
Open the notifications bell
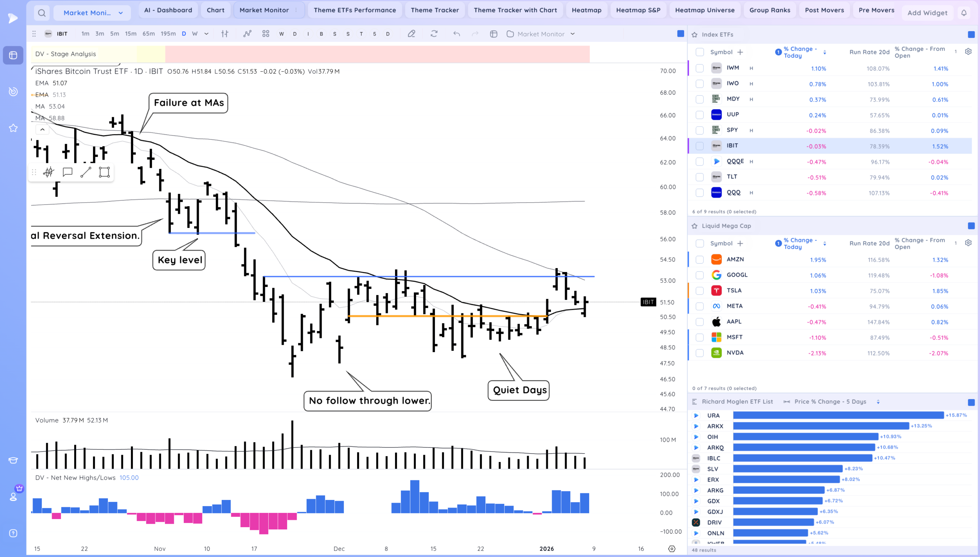pyautogui.click(x=964, y=13)
